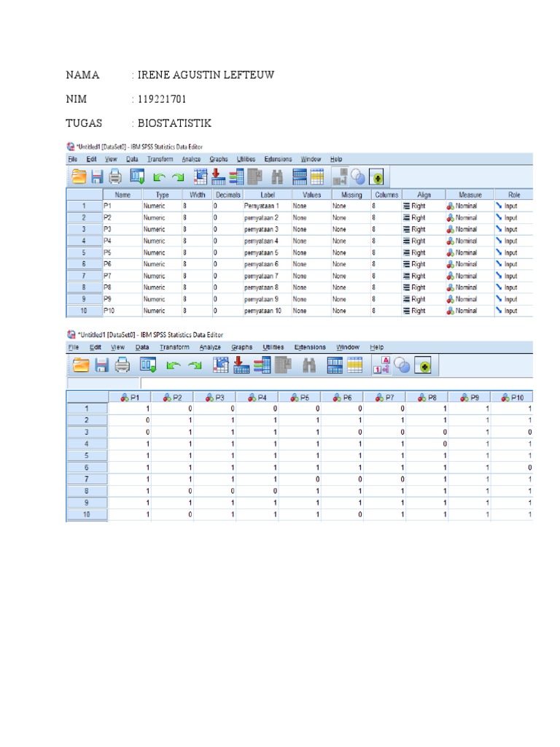Select Data View cell row 3, column P10
This screenshot has width=560, height=747.
point(512,432)
